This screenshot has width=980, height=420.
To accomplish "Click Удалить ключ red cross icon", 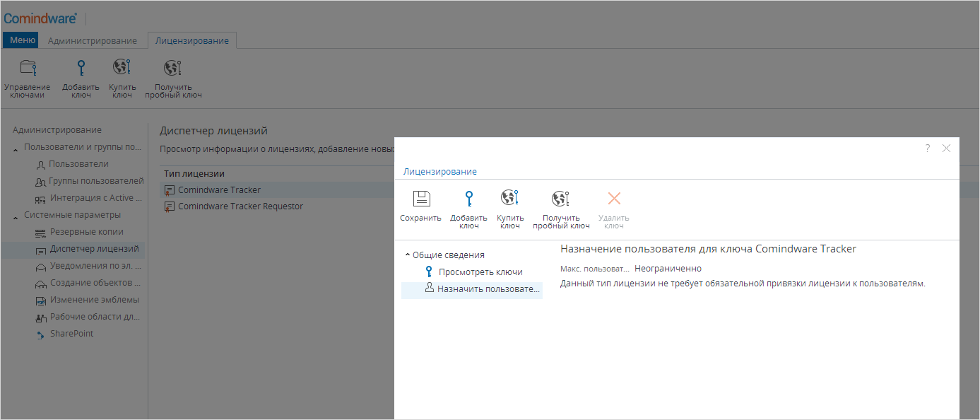I will tap(614, 199).
